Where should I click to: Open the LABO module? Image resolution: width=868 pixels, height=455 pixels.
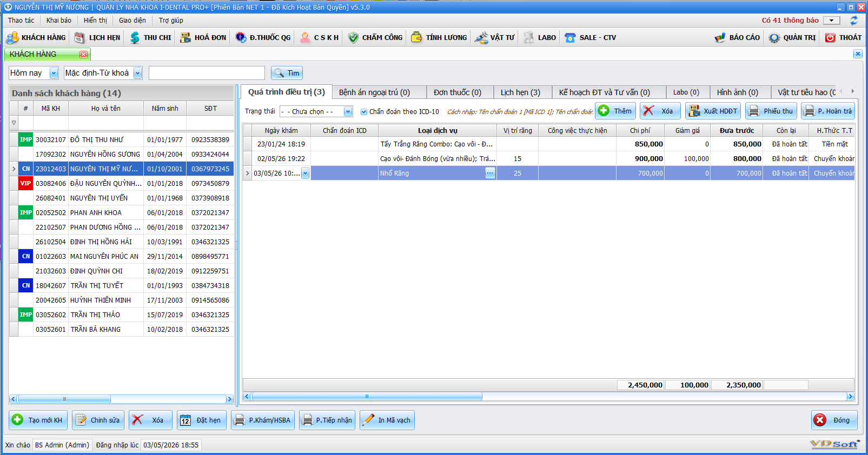[540, 37]
